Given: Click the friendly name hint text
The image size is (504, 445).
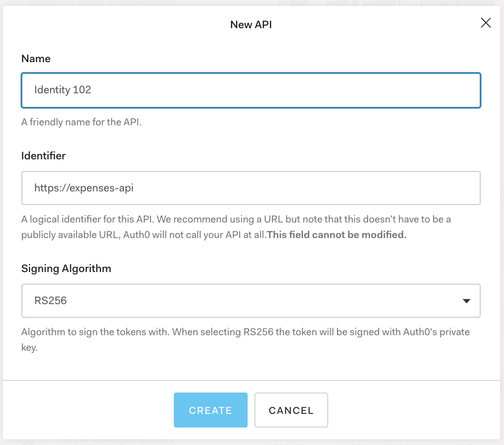Looking at the screenshot, I should (81, 122).
